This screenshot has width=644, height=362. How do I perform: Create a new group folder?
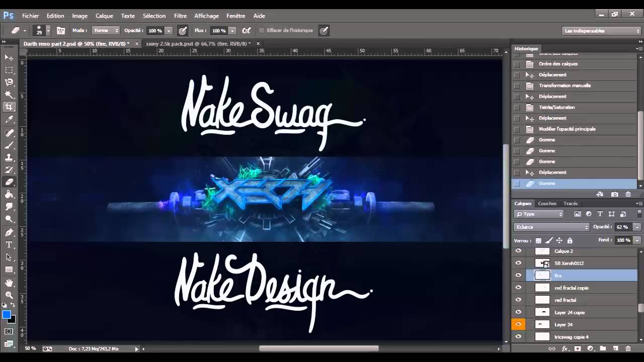[603, 348]
